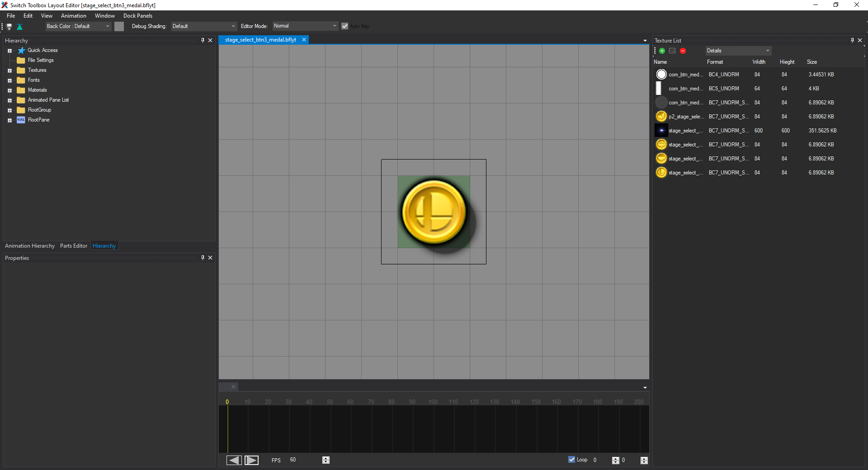Select the Hierarchy tab at panel bottom
This screenshot has height=470, width=868.
click(x=104, y=246)
